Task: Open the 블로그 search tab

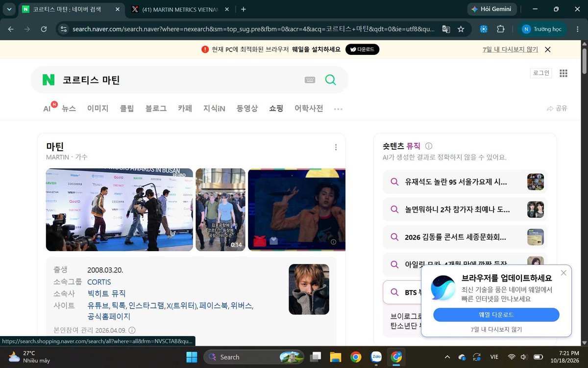Action: 156,108
